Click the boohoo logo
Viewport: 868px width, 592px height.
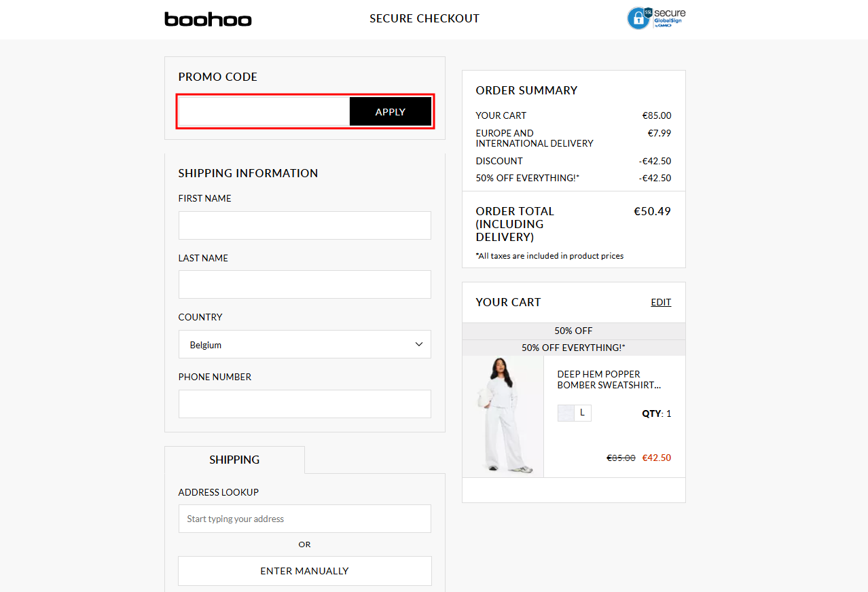pyautogui.click(x=208, y=19)
